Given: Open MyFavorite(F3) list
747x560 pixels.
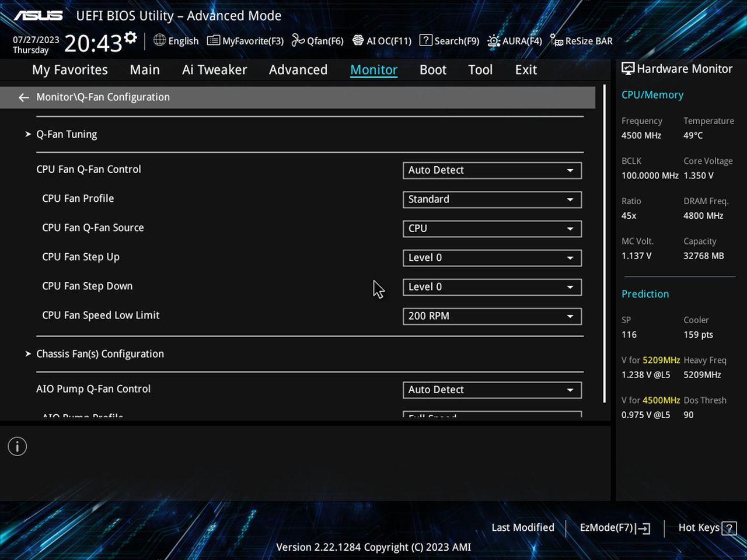Looking at the screenshot, I should (x=245, y=41).
